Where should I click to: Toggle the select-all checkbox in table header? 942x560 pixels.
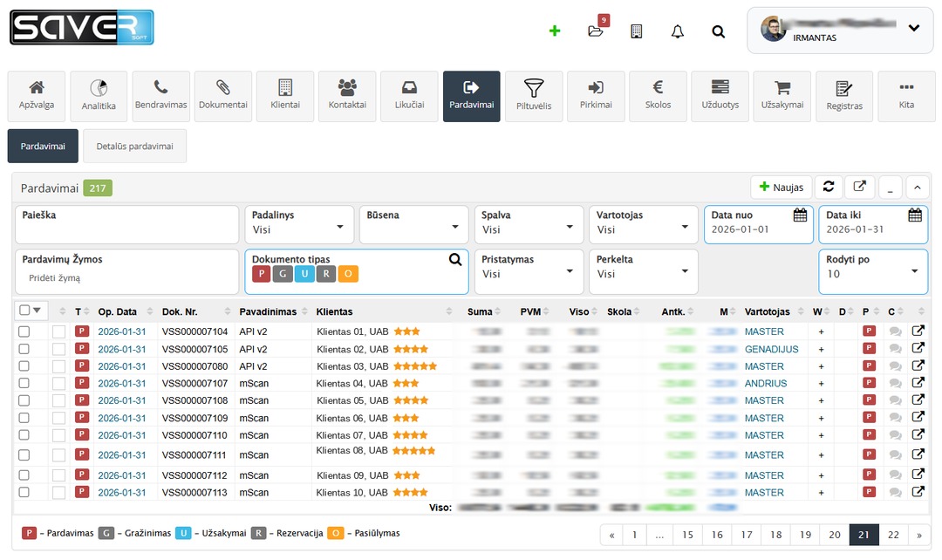(24, 310)
